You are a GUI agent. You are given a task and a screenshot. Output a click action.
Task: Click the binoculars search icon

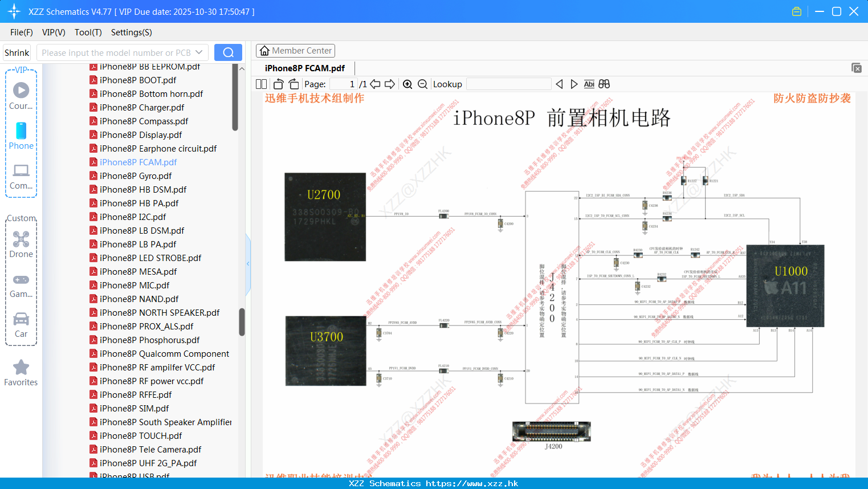pyautogui.click(x=604, y=84)
